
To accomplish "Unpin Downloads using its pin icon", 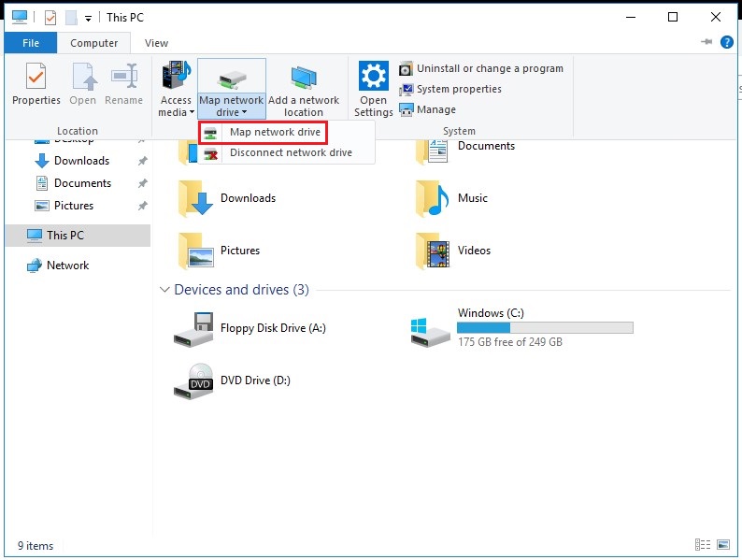I will click(142, 161).
